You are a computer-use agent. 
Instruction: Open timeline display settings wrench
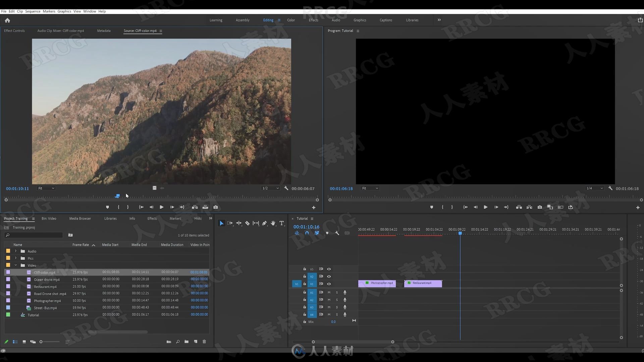(x=337, y=233)
